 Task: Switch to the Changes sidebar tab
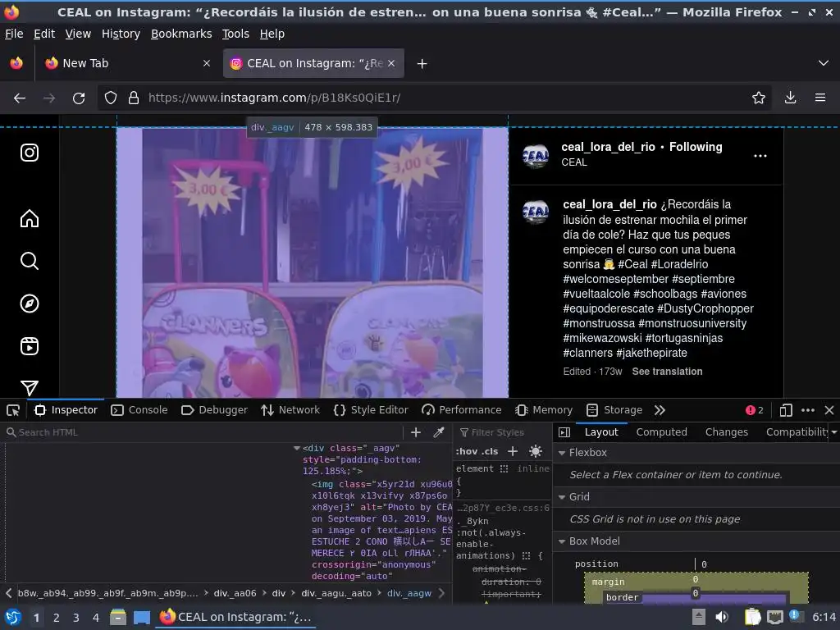click(727, 432)
